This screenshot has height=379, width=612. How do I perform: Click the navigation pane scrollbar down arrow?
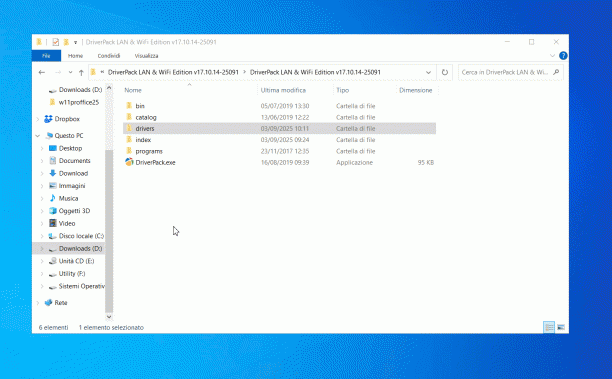(x=109, y=317)
